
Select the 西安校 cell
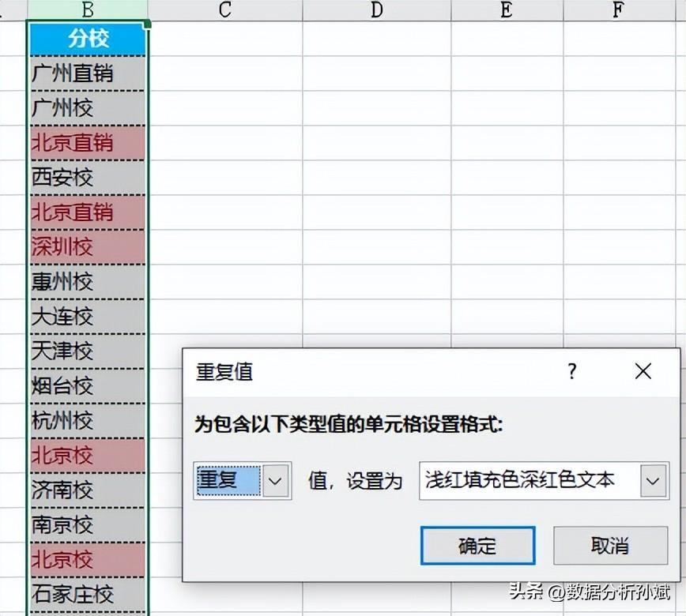[88, 178]
